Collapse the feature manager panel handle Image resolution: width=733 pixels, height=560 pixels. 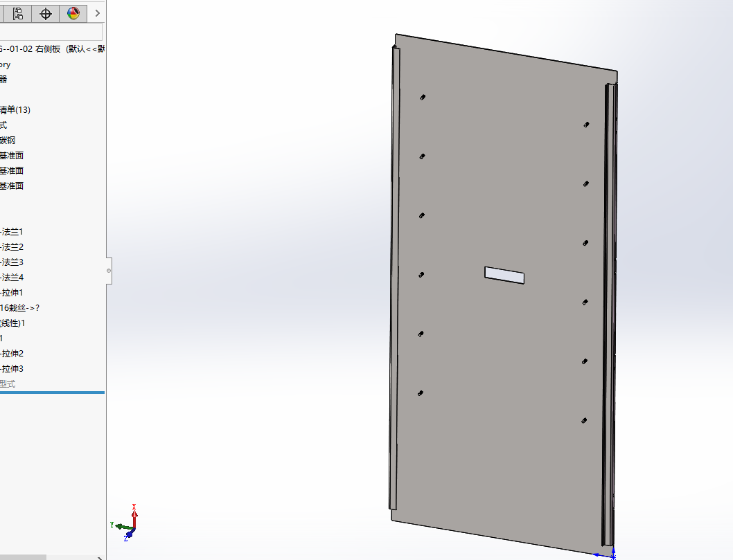109,271
